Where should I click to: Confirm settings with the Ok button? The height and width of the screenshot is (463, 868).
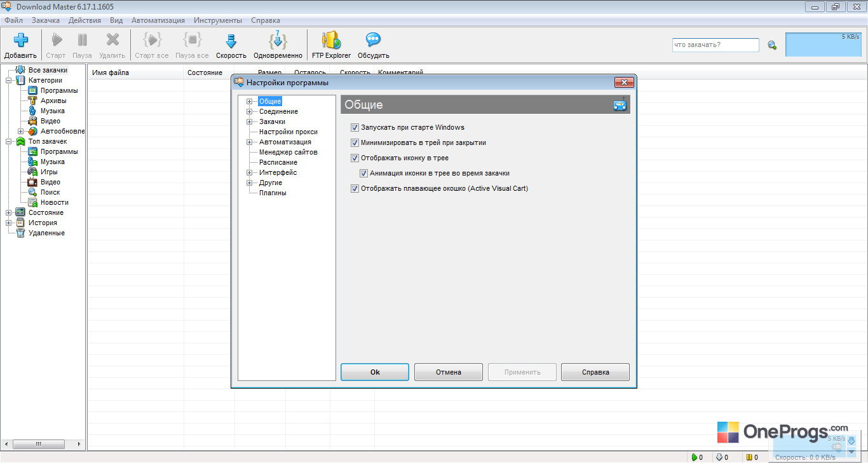pyautogui.click(x=375, y=372)
